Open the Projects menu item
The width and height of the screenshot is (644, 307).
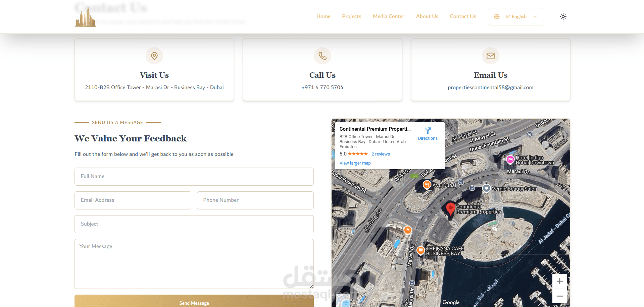[351, 16]
